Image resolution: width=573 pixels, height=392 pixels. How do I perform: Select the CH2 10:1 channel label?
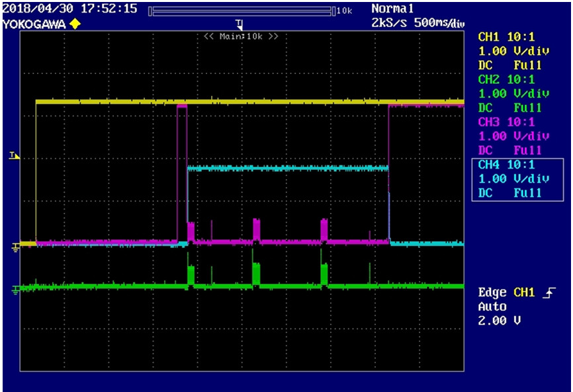coord(506,79)
